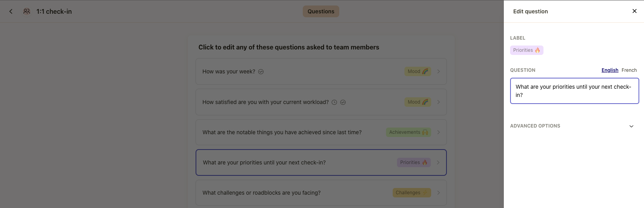The width and height of the screenshot is (644, 208).
Task: Click the Priorities tag in the question list
Action: (413, 162)
